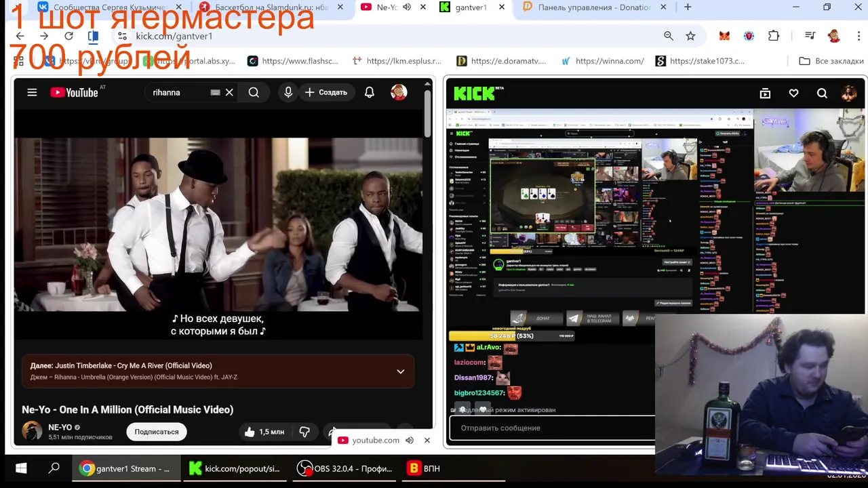The height and width of the screenshot is (488, 868).
Task: Open the Windows Start menu
Action: [20, 468]
